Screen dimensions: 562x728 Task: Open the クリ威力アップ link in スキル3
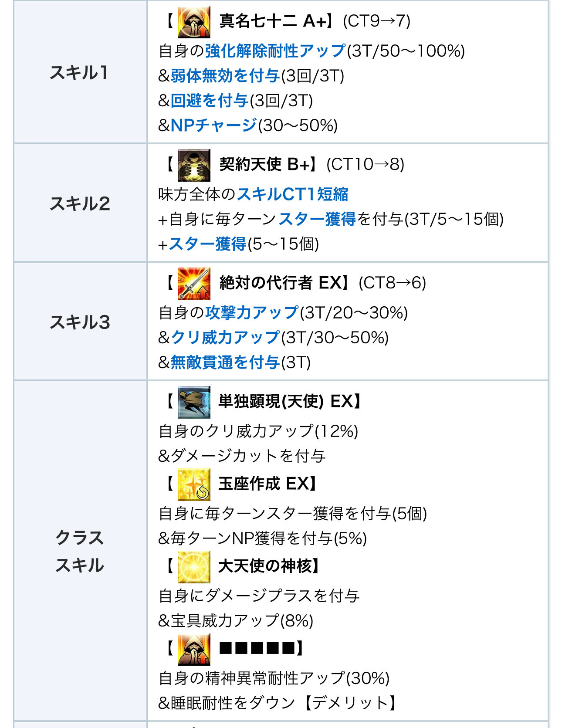pyautogui.click(x=225, y=338)
